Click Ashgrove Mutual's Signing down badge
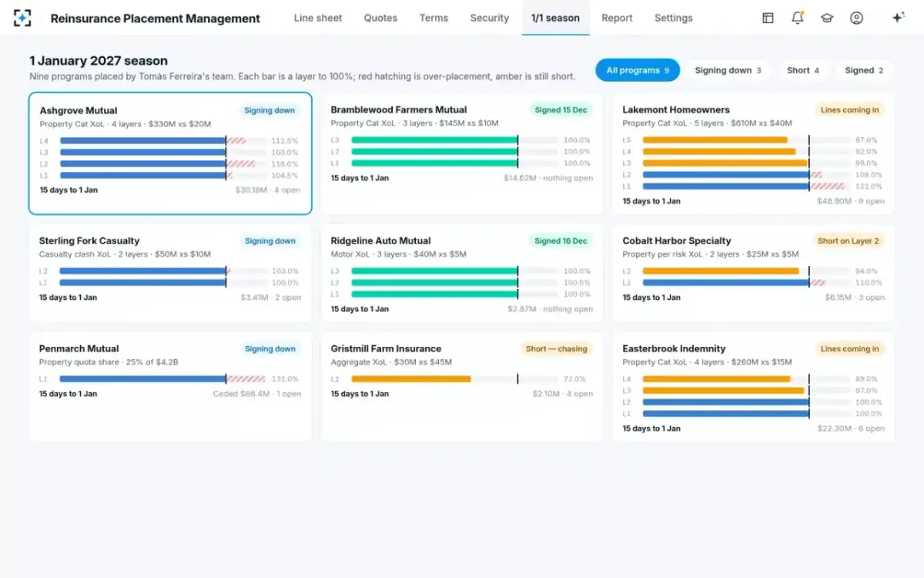 tap(269, 110)
